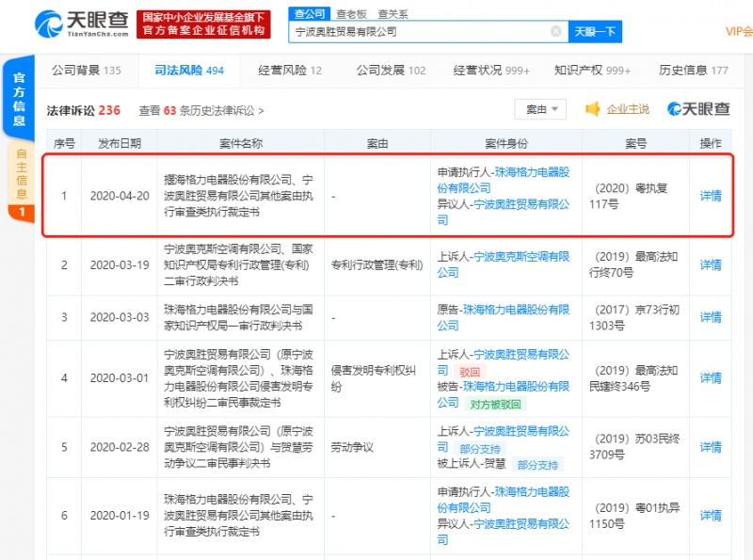Click the 天眼查 watermark logo above table
This screenshot has height=560, width=753.
[698, 109]
